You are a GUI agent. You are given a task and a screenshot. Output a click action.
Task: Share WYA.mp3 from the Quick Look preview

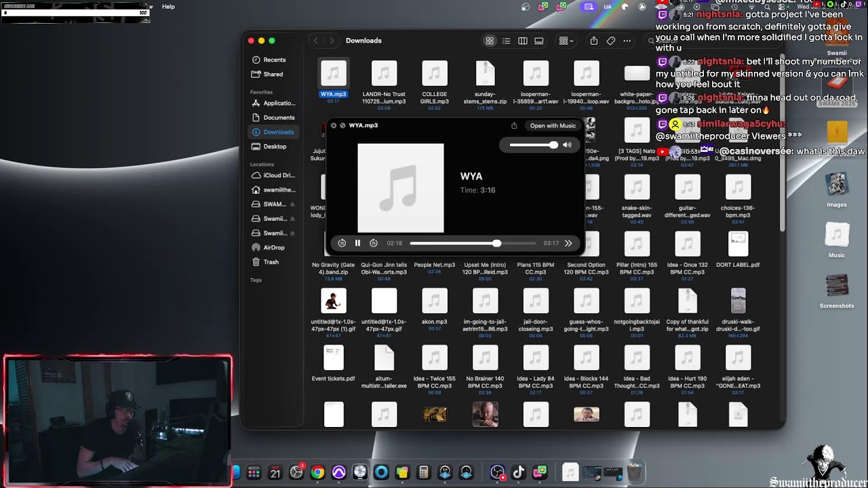[514, 125]
